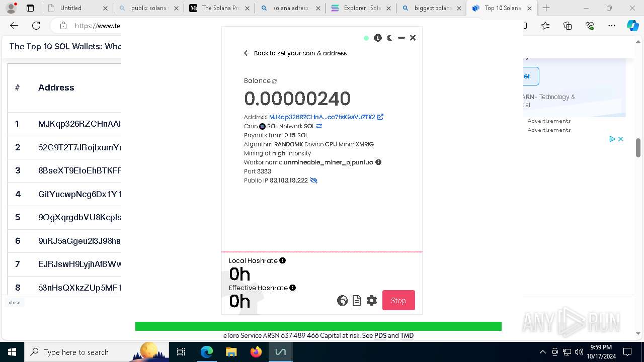Click Effective Hashrate info icon
644x362 pixels.
pyautogui.click(x=292, y=288)
